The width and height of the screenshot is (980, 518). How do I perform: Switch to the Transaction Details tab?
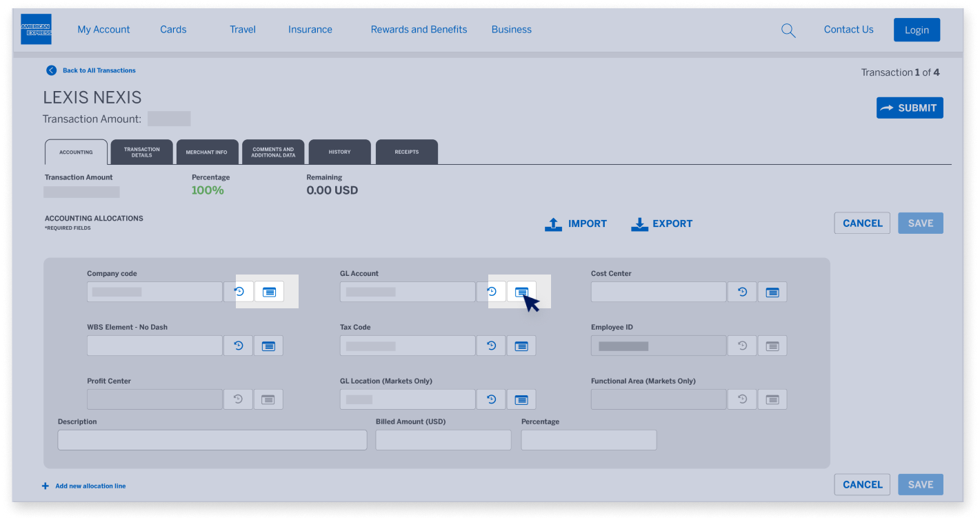click(141, 152)
